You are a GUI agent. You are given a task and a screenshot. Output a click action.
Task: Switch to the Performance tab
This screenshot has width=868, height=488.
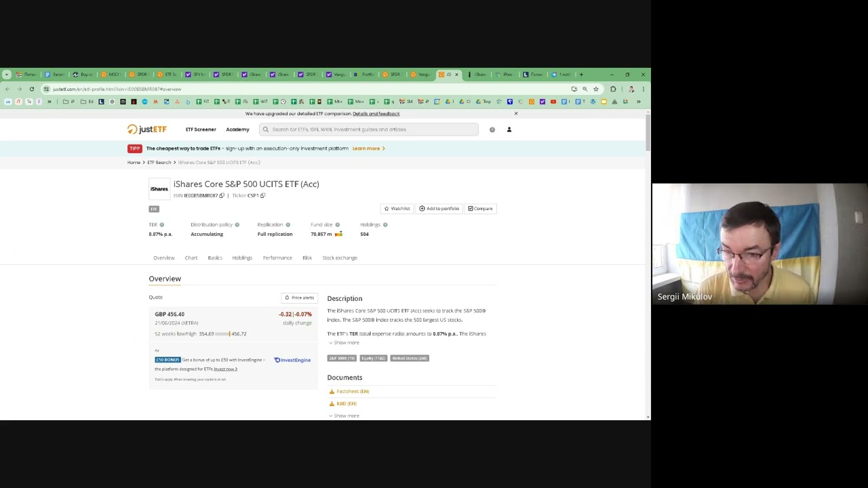point(277,258)
